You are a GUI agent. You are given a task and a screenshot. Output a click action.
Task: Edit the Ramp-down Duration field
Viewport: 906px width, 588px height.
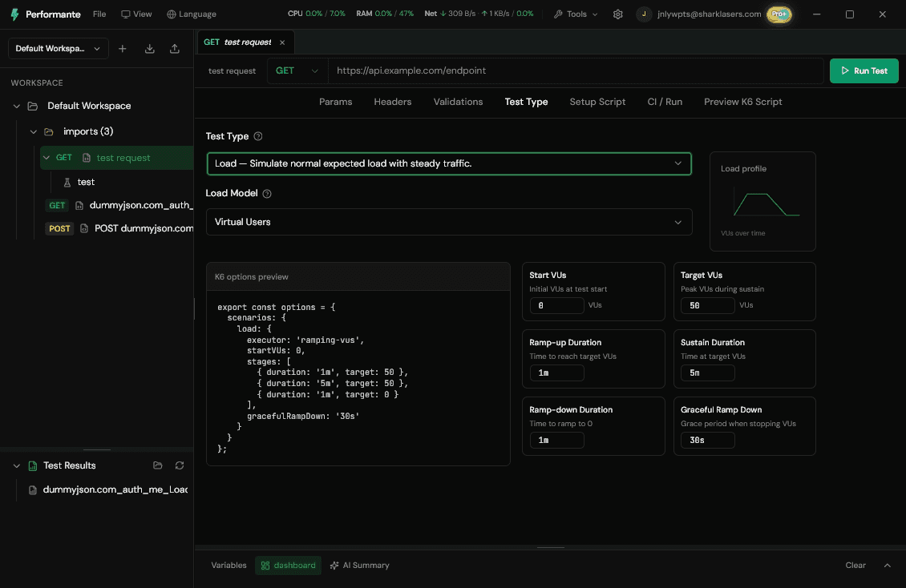(x=556, y=440)
